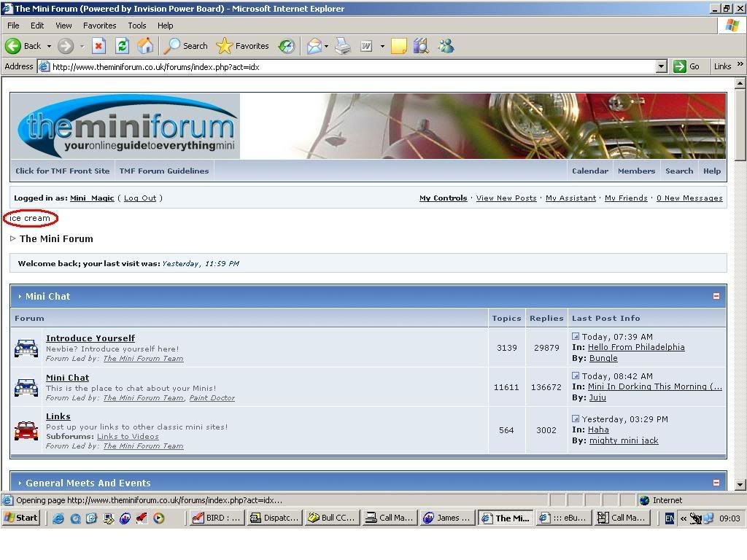Click the 'Click for TMF Front Site' link
The height and width of the screenshot is (560, 747).
63,171
